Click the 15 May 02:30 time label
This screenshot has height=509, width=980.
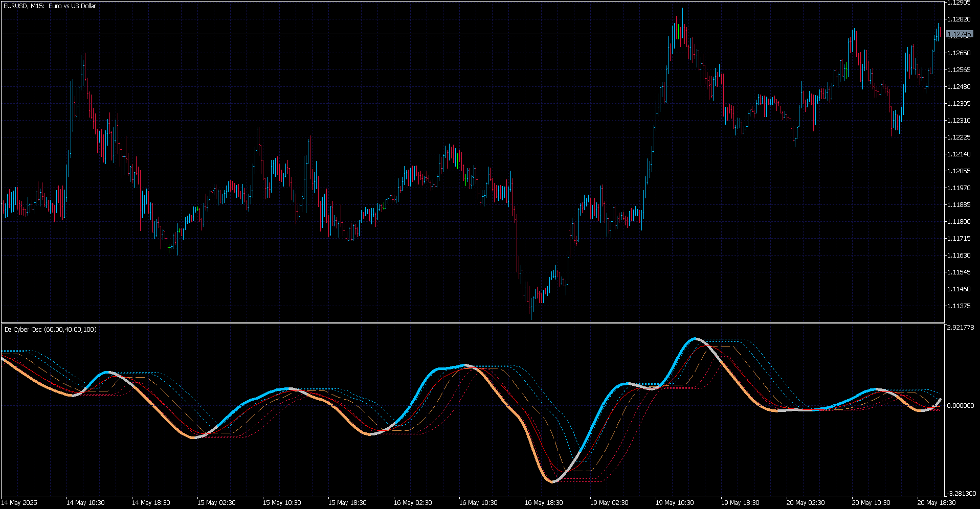[x=216, y=503]
